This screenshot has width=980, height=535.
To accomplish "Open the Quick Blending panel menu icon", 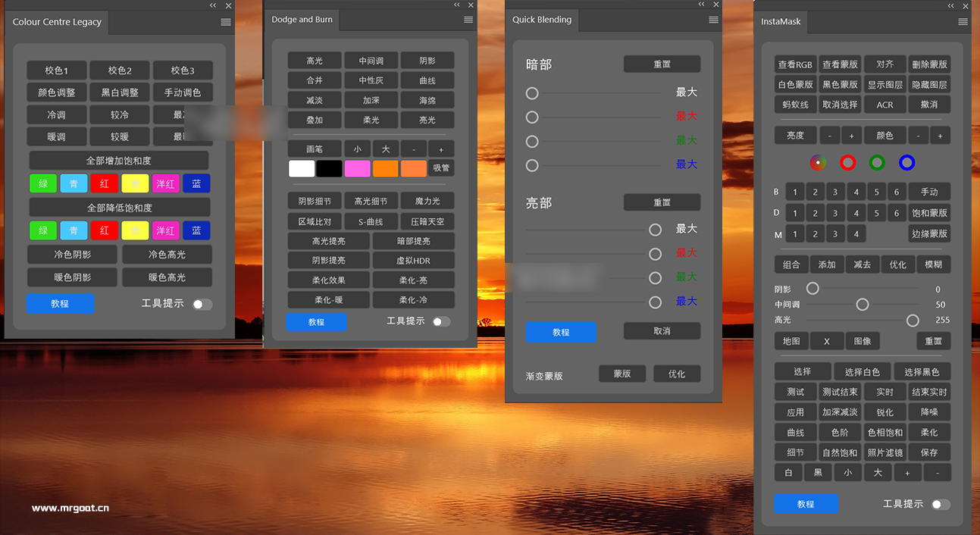I will pyautogui.click(x=713, y=20).
